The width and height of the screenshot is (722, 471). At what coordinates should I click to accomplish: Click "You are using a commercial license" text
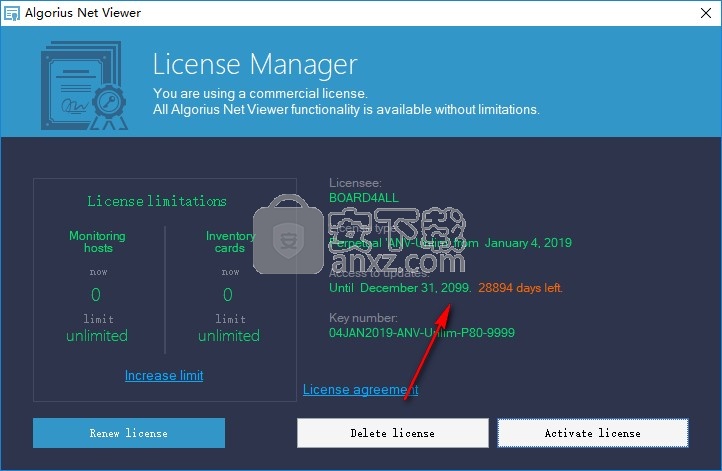pos(260,93)
